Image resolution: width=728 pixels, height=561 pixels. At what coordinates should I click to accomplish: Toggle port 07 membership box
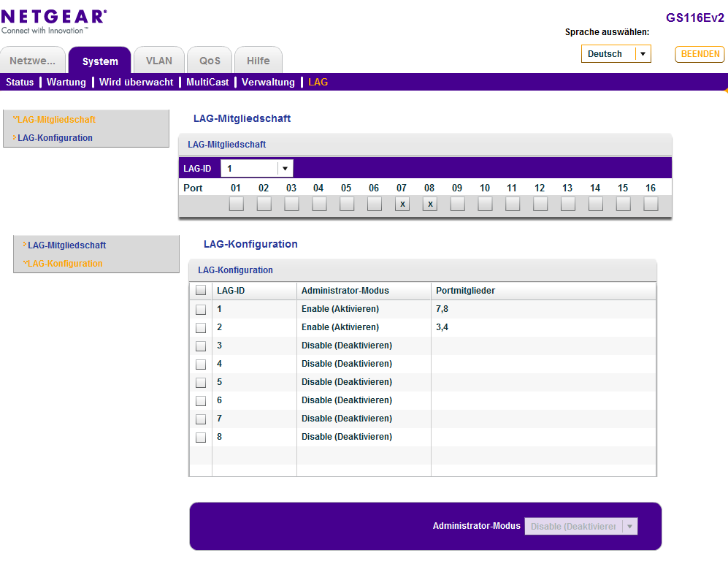click(402, 205)
